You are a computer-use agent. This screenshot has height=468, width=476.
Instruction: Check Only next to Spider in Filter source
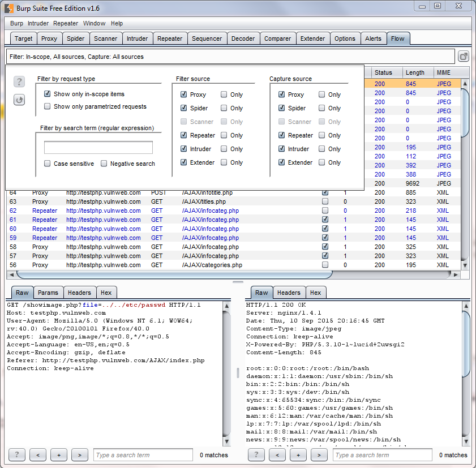(x=224, y=108)
